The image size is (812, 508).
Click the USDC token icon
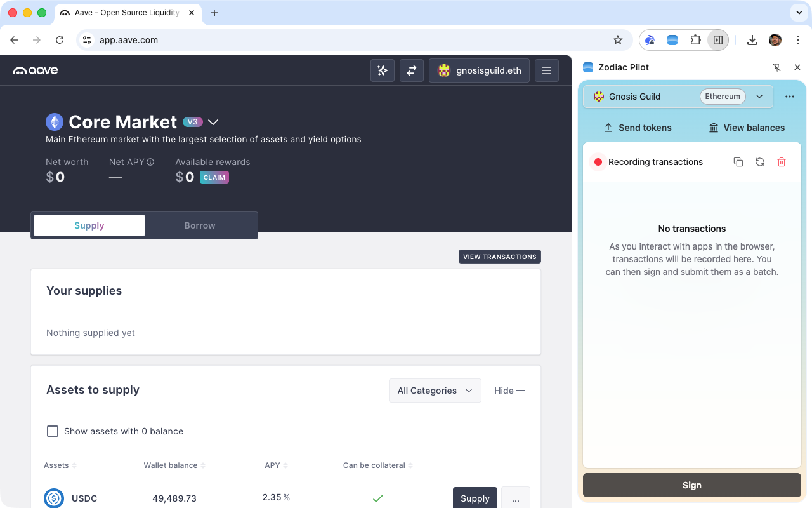[54, 498]
